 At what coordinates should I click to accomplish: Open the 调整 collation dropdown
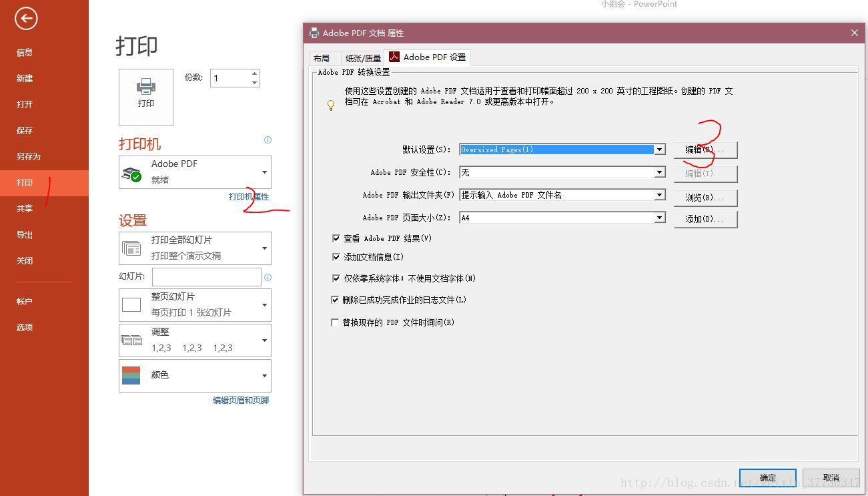pos(195,340)
